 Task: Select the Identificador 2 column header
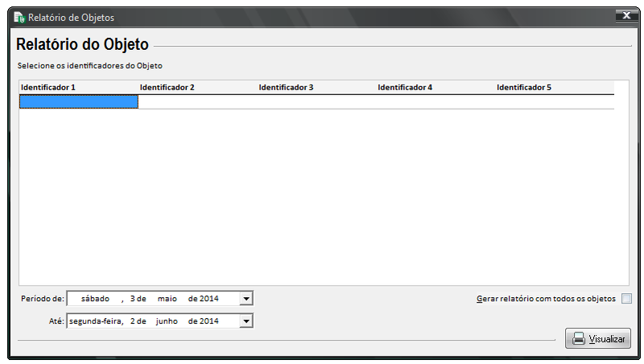(167, 87)
